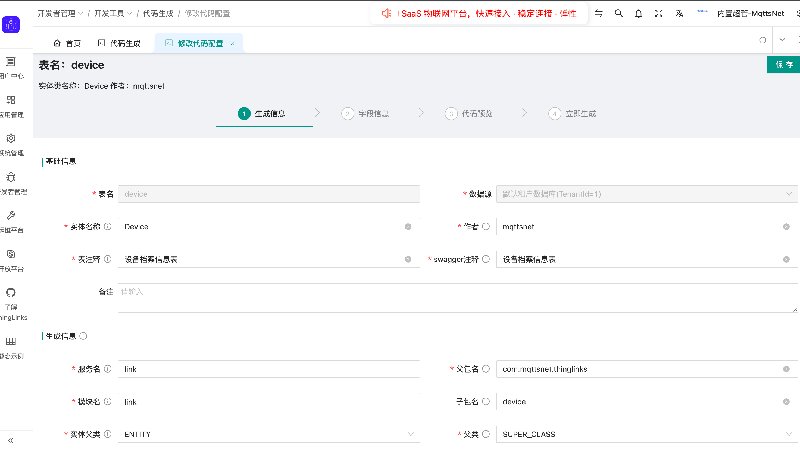Click the red speaker announcement icon
This screenshot has width=800, height=450.
point(386,13)
